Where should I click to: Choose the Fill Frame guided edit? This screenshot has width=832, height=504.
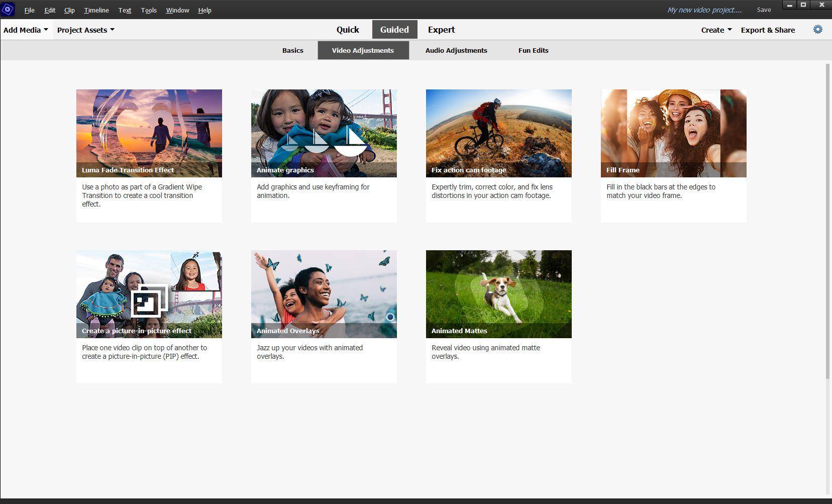point(673,134)
